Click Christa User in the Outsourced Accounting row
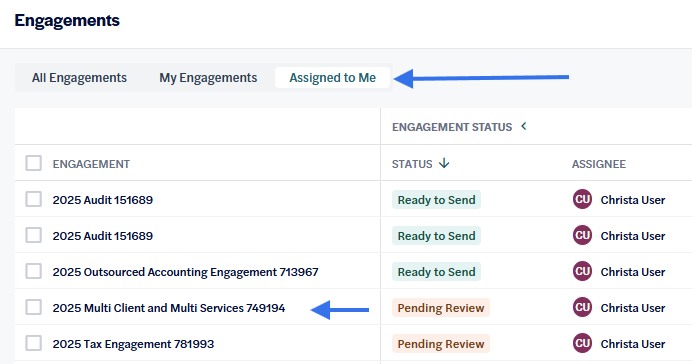This screenshot has width=692, height=364. pyautogui.click(x=633, y=272)
